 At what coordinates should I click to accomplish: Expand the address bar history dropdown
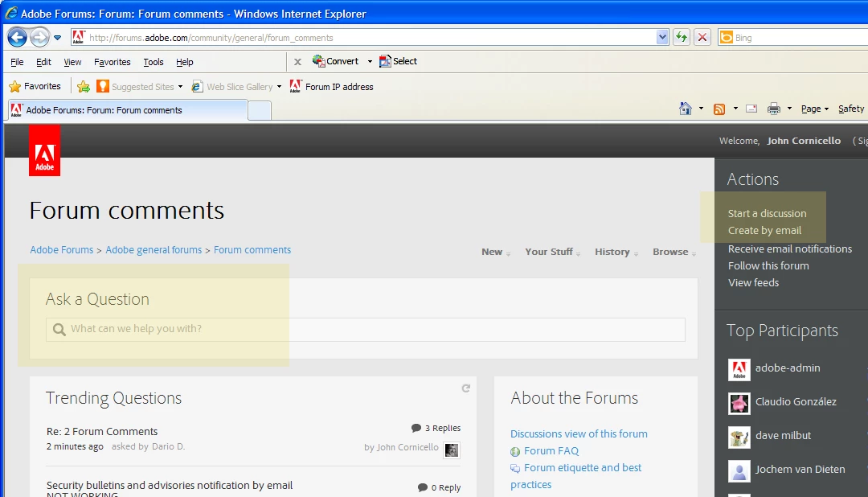pos(662,38)
